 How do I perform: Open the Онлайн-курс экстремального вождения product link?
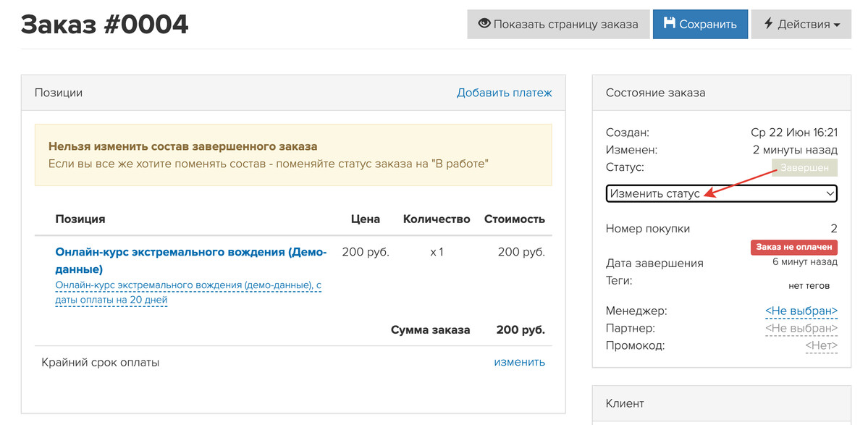(x=191, y=261)
